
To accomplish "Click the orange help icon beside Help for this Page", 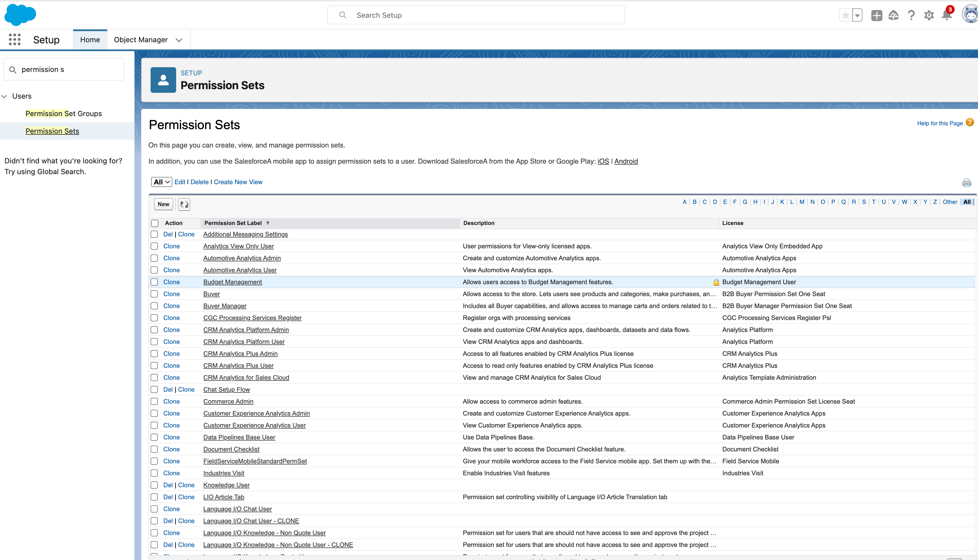I will point(970,123).
